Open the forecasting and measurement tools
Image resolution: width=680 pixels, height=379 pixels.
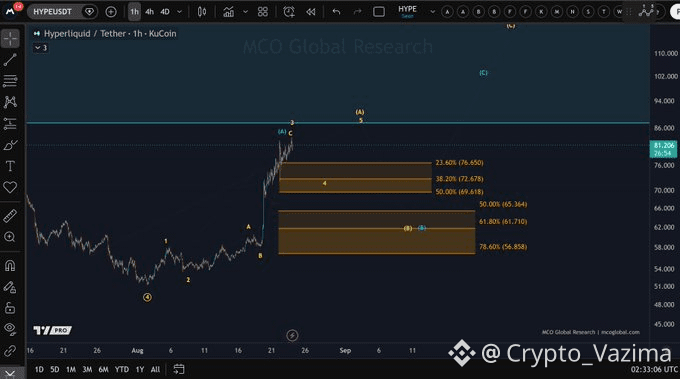click(10, 124)
